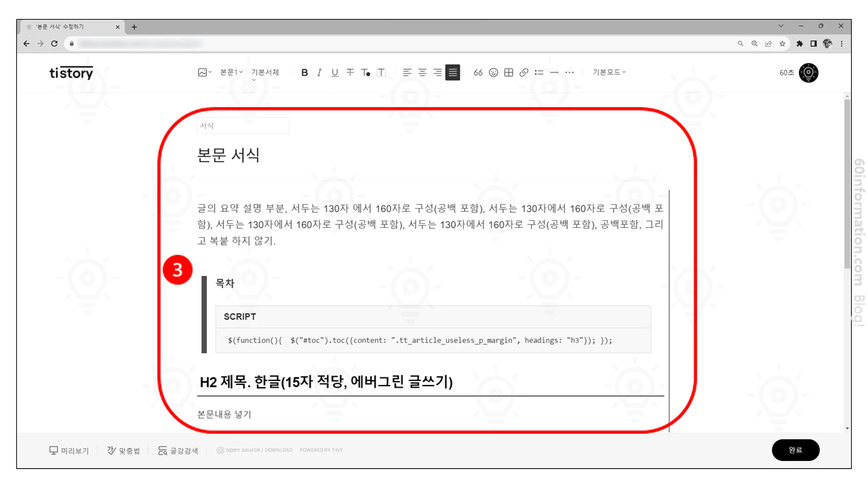Toggle italic formatting
Image resolution: width=868 pixels, height=488 pixels.
point(319,73)
